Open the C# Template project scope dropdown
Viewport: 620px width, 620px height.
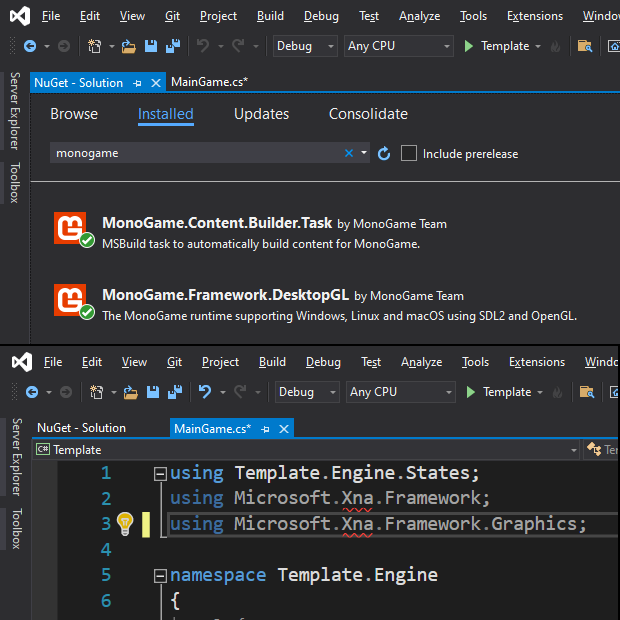(x=307, y=450)
